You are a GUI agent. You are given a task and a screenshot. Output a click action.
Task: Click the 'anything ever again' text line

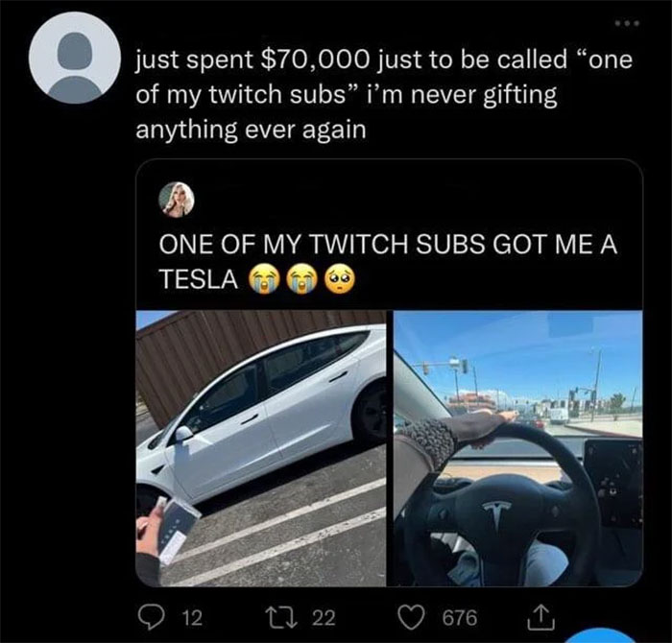click(x=252, y=130)
